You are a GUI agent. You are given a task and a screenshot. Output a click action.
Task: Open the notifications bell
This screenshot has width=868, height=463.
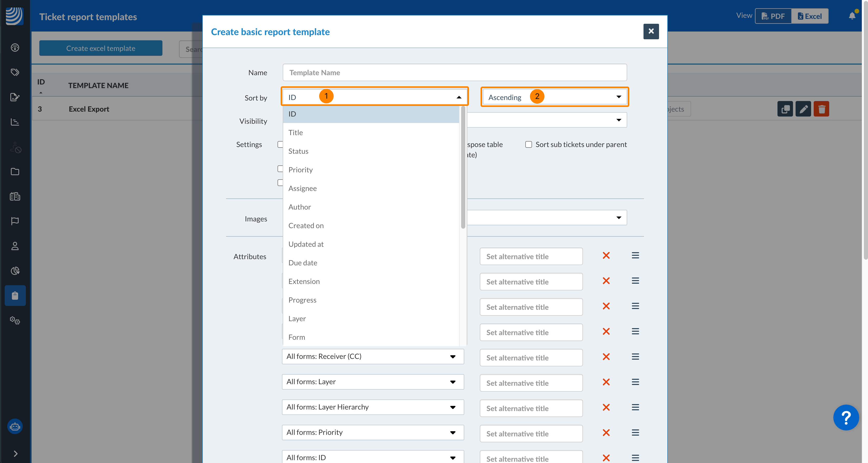click(x=852, y=16)
